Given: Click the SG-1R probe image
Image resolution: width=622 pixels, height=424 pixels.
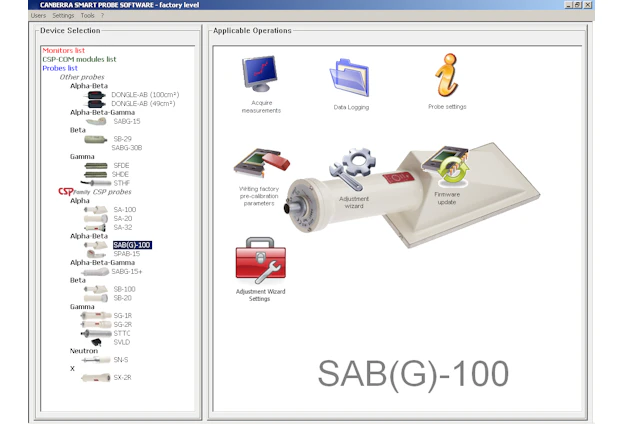Looking at the screenshot, I should (96, 316).
